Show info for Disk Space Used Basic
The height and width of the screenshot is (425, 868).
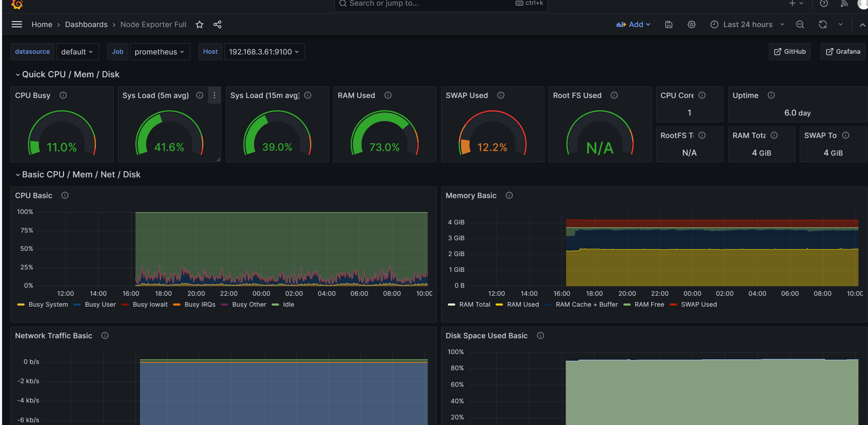point(541,335)
